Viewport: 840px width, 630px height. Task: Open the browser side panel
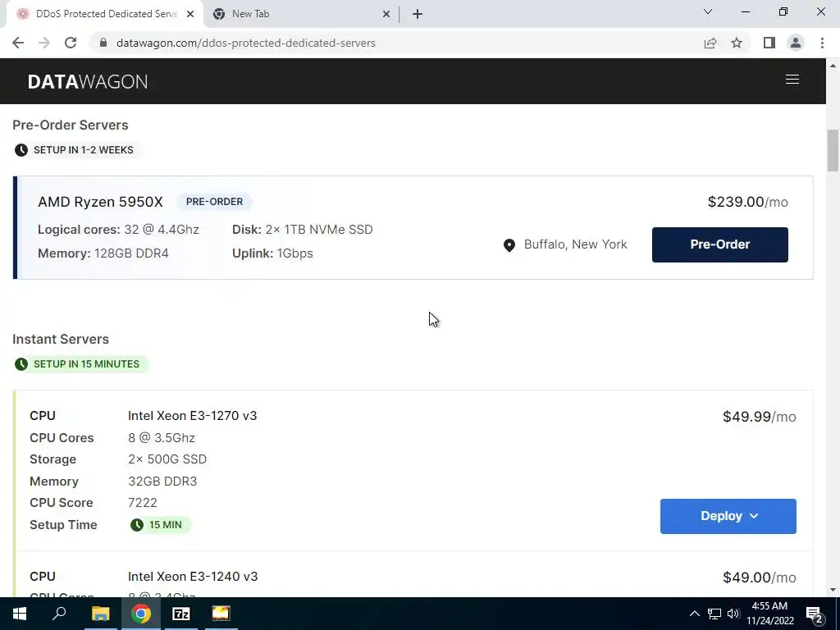[769, 43]
